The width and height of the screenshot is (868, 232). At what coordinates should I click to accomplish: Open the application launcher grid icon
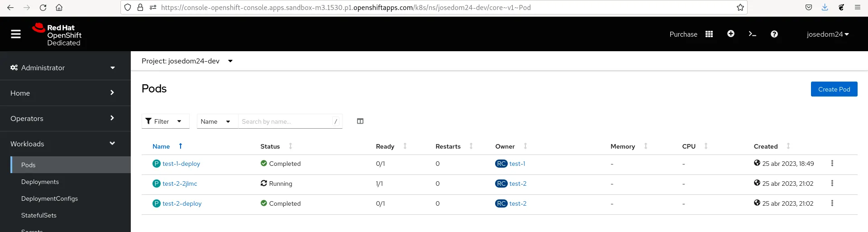point(709,34)
